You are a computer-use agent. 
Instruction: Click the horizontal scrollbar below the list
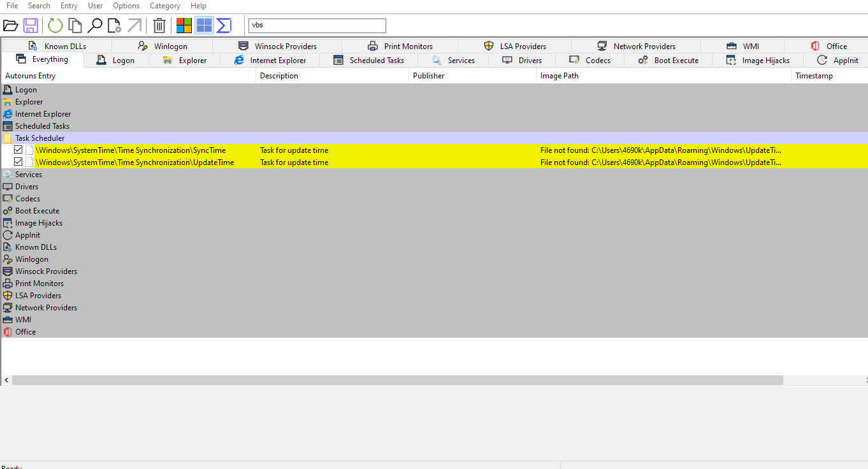[397, 380]
